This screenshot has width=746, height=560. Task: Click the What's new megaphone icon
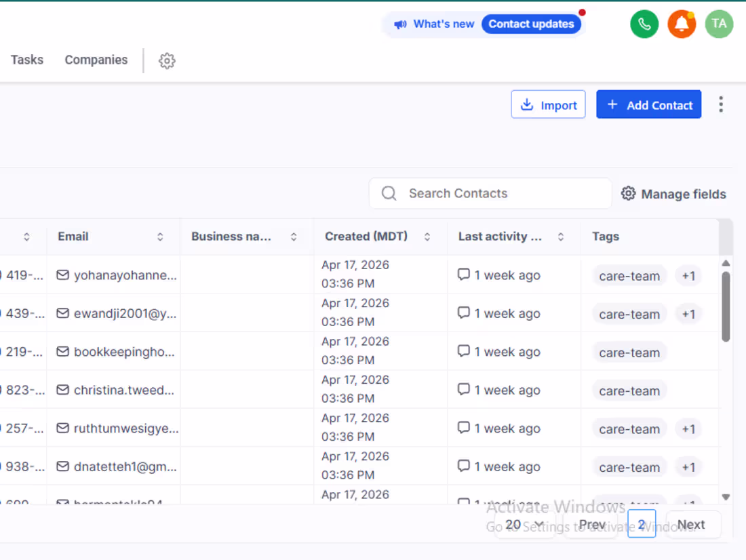(401, 24)
